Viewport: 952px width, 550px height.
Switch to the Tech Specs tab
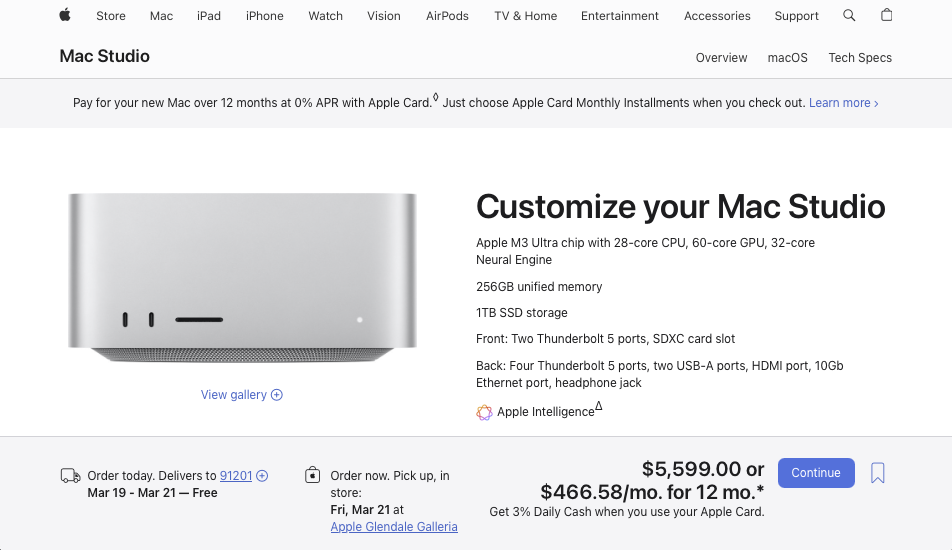click(860, 58)
